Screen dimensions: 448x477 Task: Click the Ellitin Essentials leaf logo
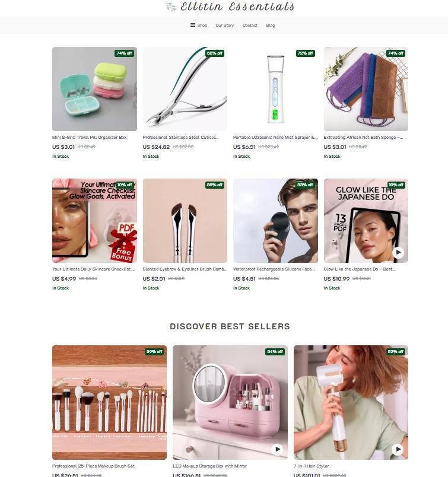pyautogui.click(x=170, y=7)
